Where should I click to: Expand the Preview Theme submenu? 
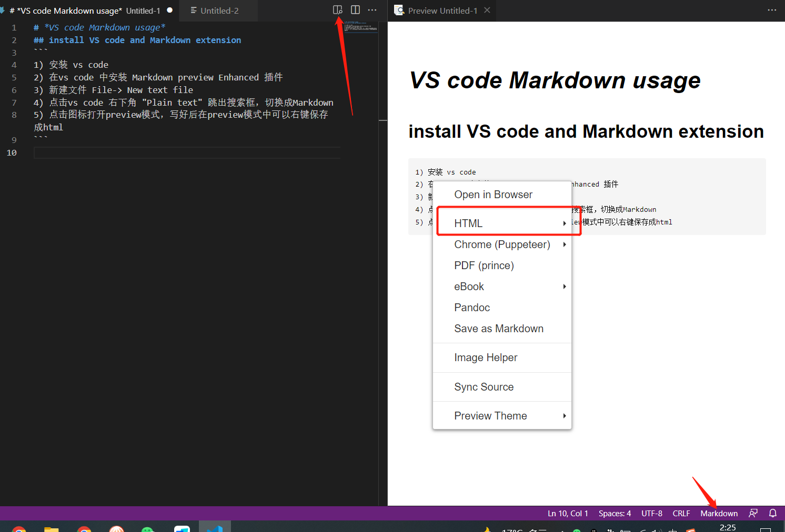tap(502, 416)
